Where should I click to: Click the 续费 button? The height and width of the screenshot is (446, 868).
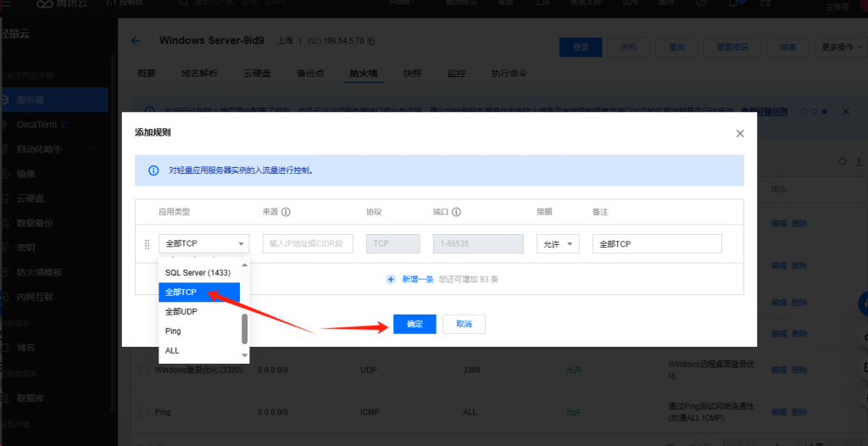[788, 47]
